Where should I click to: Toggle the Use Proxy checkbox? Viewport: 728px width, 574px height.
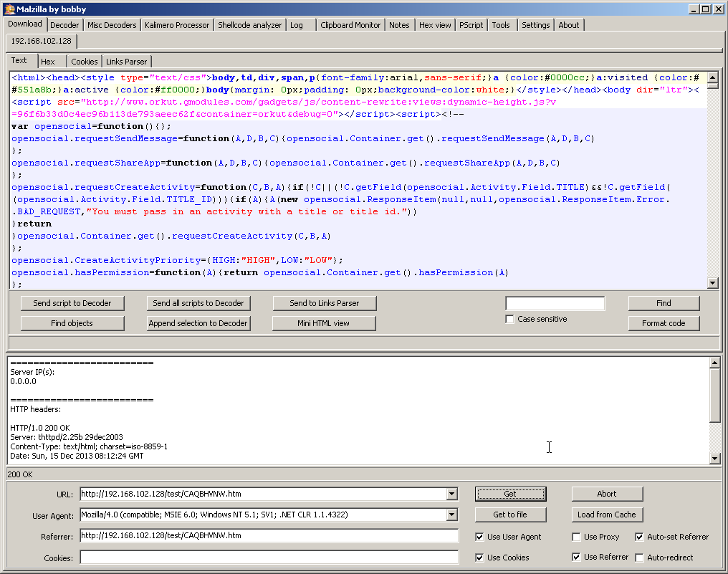tap(577, 537)
